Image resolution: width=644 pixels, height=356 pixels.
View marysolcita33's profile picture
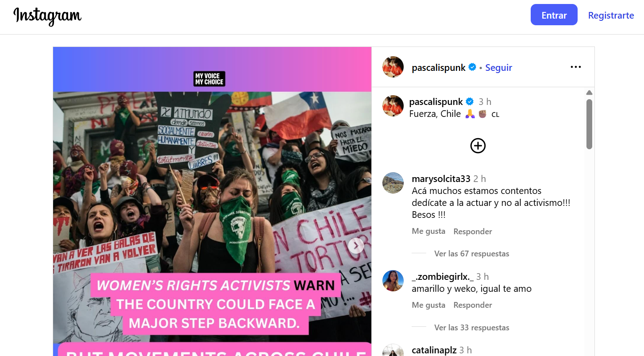(393, 183)
